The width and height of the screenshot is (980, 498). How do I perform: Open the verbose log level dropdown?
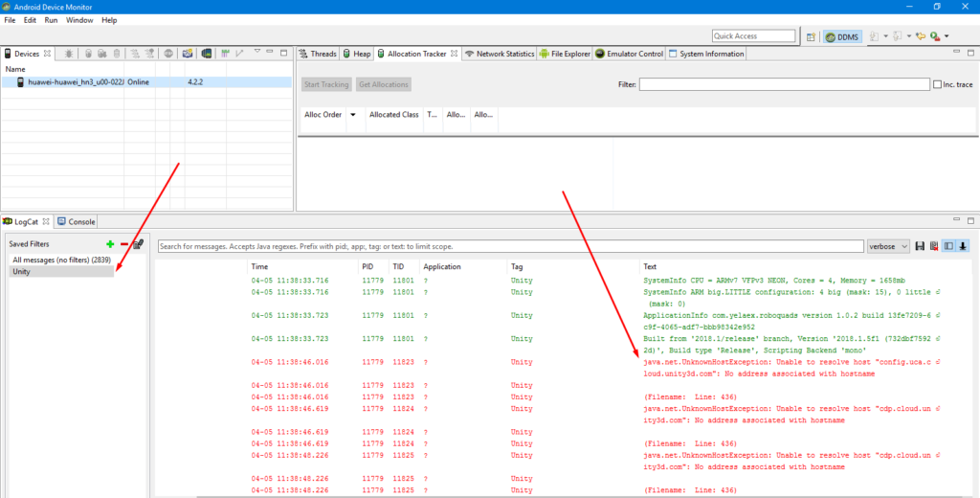[887, 246]
